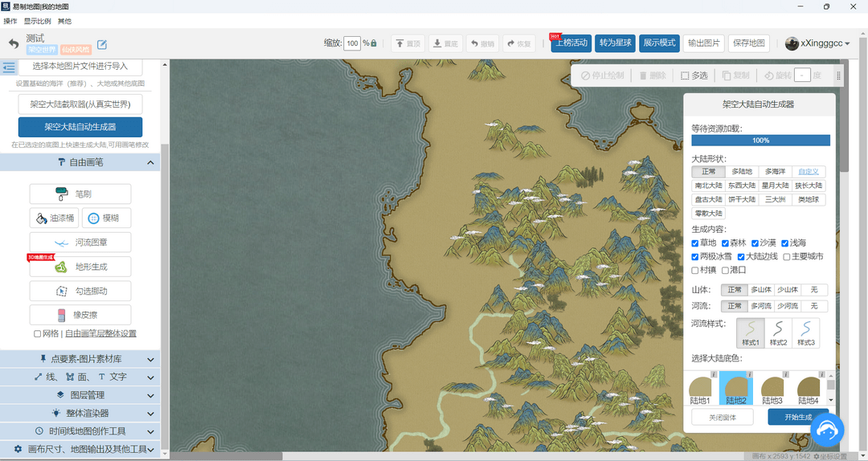Expand the 图层管理 layer management section
Screen dimensions: 868x461
[x=80, y=395]
